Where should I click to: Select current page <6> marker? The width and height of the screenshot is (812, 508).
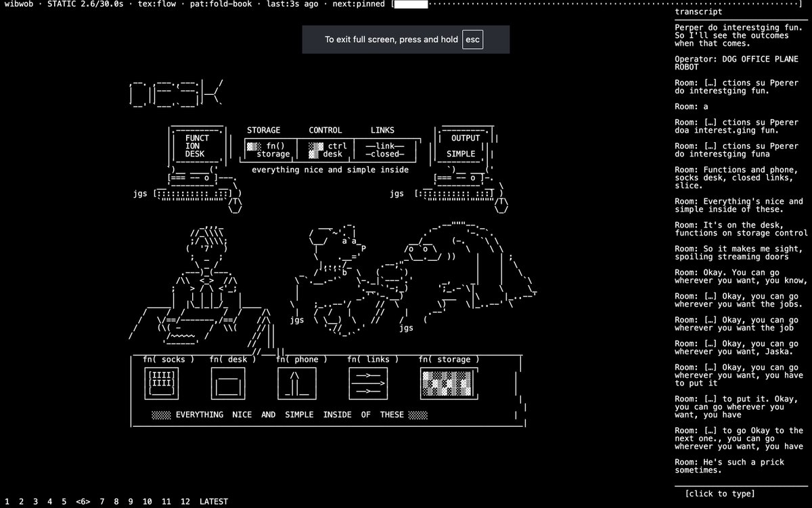[x=83, y=502]
